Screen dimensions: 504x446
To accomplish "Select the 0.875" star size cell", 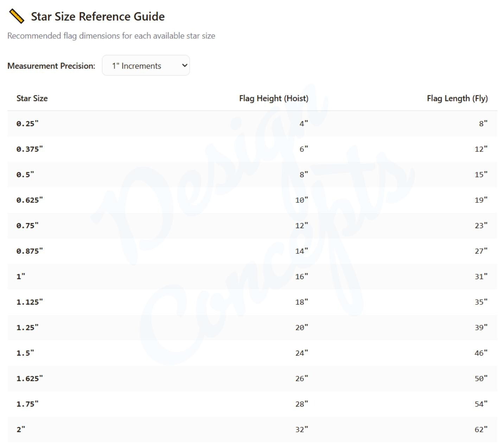I will [x=30, y=251].
